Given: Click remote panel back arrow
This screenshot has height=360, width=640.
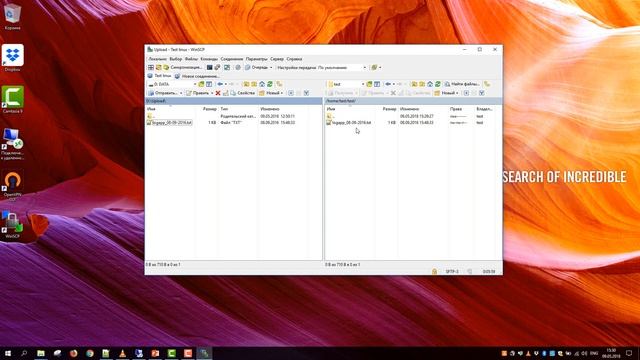Looking at the screenshot, I should [x=388, y=84].
